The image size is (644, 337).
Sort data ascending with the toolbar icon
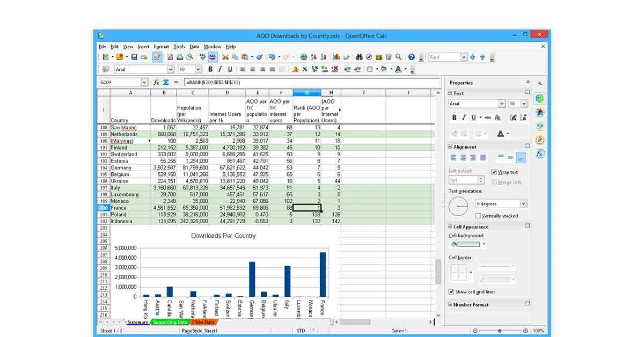pyautogui.click(x=313, y=57)
